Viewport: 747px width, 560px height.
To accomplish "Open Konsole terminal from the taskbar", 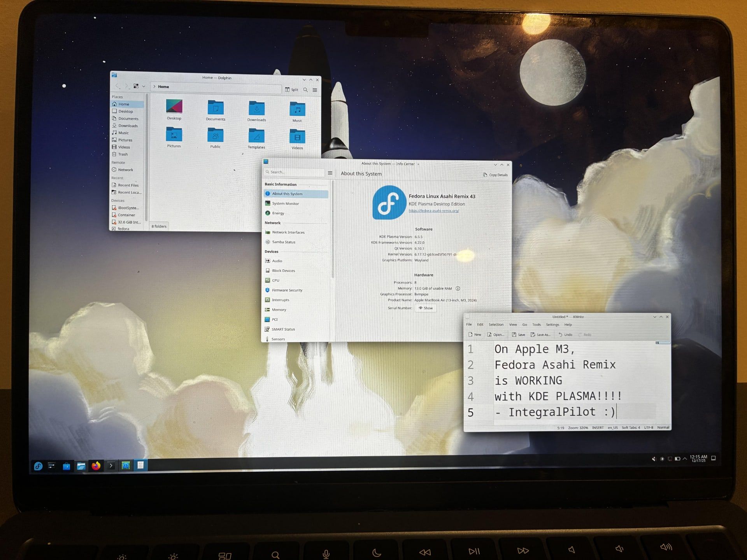I will [x=111, y=465].
